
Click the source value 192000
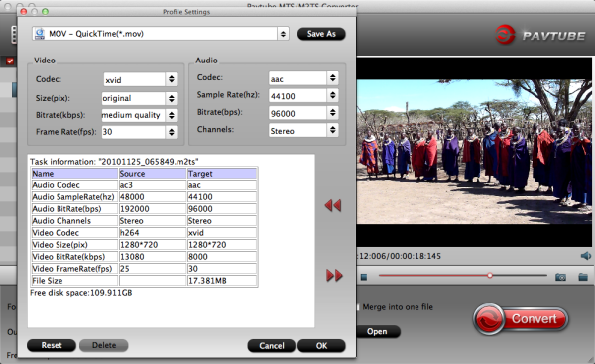pyautogui.click(x=153, y=209)
